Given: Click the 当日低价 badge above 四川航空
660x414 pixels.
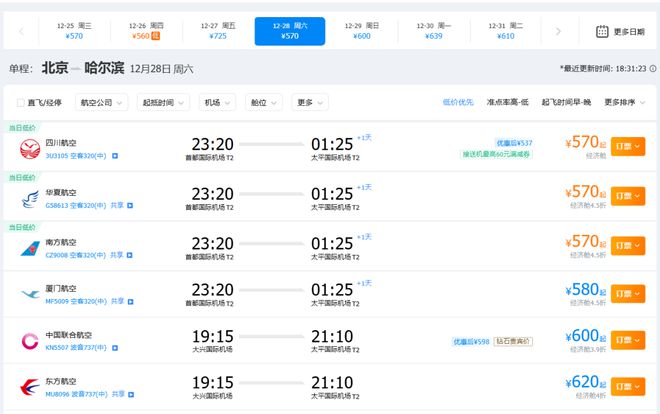Looking at the screenshot, I should tap(22, 127).
